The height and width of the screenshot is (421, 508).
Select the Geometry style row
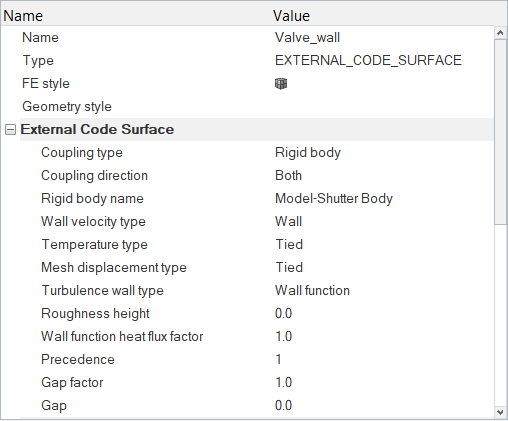point(257,106)
